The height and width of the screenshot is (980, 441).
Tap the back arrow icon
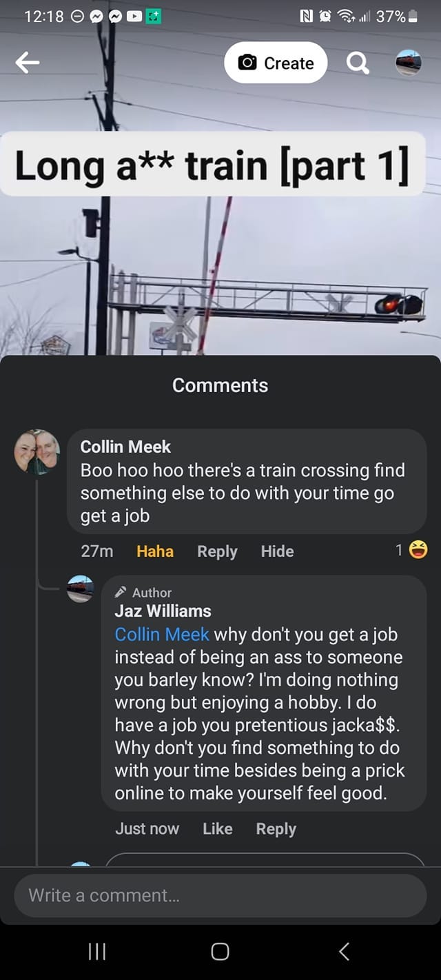28,63
